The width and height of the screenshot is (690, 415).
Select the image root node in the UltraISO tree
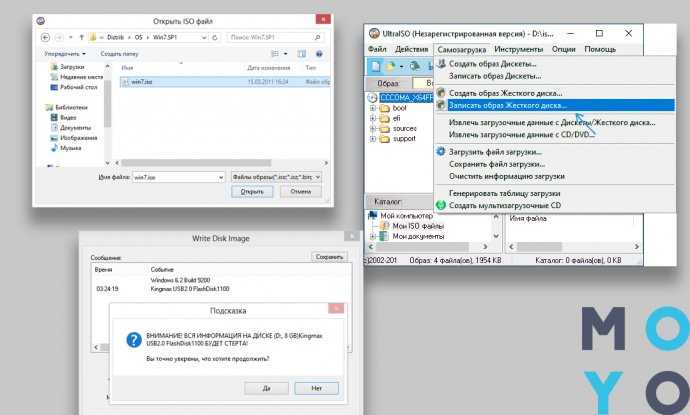[406, 98]
